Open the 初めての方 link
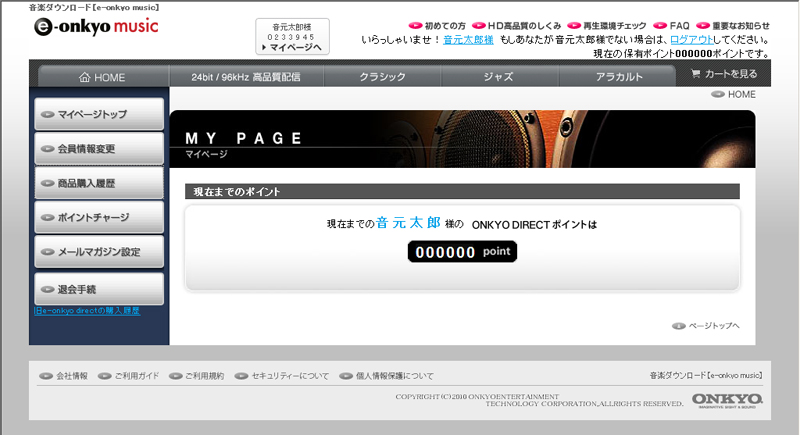This screenshot has width=800, height=435. tap(437, 25)
